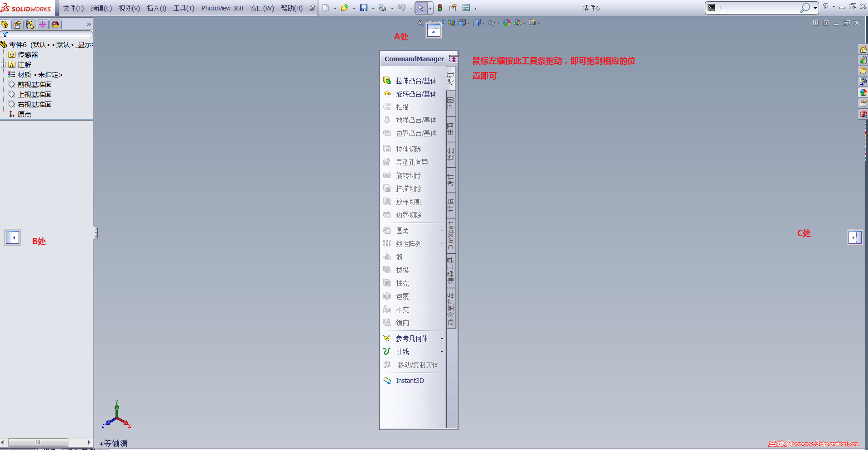This screenshot has width=868, height=450.
Task: Switch to the 办公室产品 office products tab
Action: (451, 309)
